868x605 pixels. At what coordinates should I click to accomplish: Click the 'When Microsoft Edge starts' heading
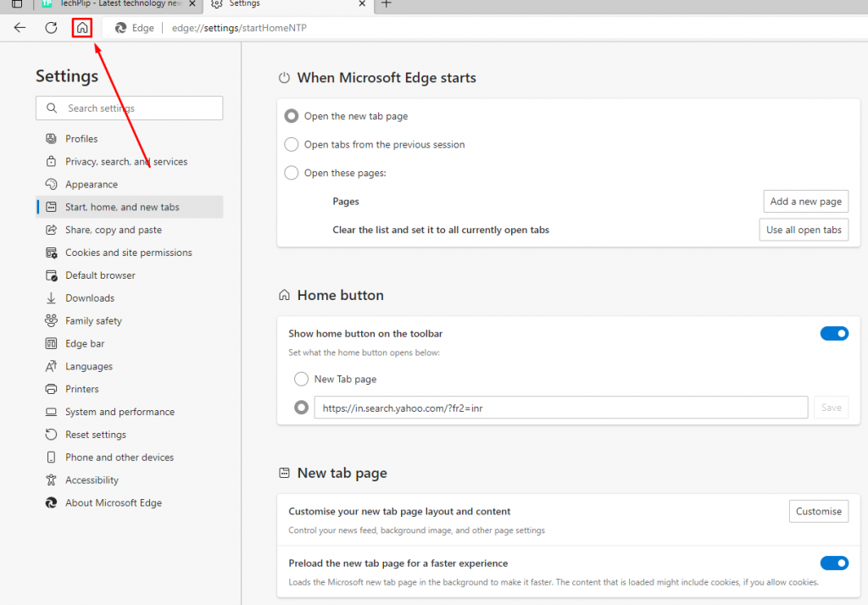point(387,77)
